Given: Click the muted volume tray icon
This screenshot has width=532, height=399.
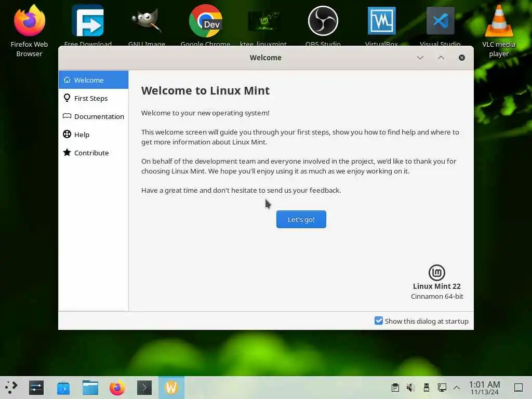Looking at the screenshot, I should pyautogui.click(x=411, y=388).
